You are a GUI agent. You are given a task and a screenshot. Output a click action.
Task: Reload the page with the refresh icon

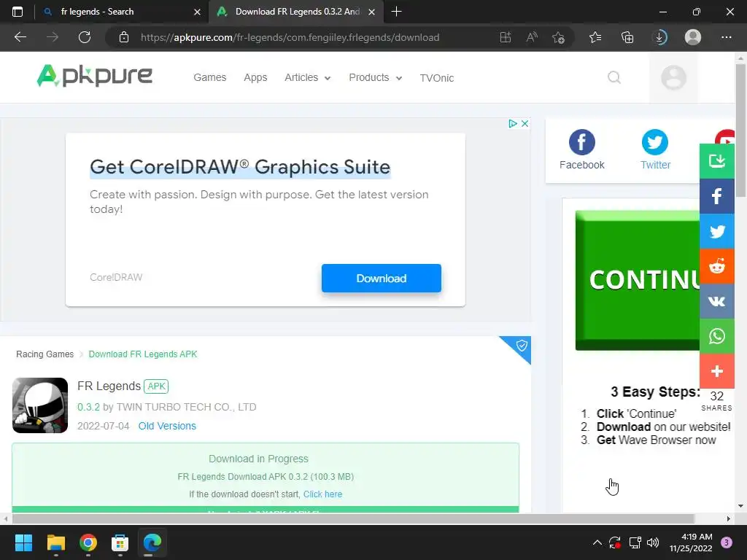click(x=85, y=37)
